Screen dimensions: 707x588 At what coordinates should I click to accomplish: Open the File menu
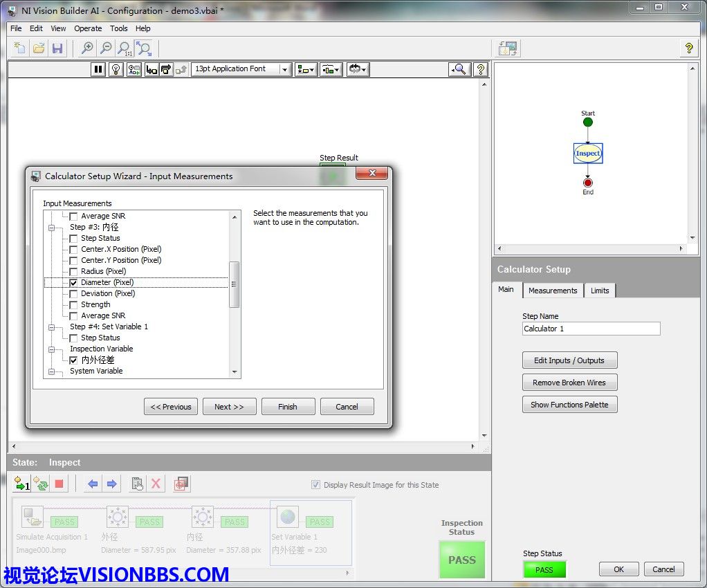coord(16,28)
